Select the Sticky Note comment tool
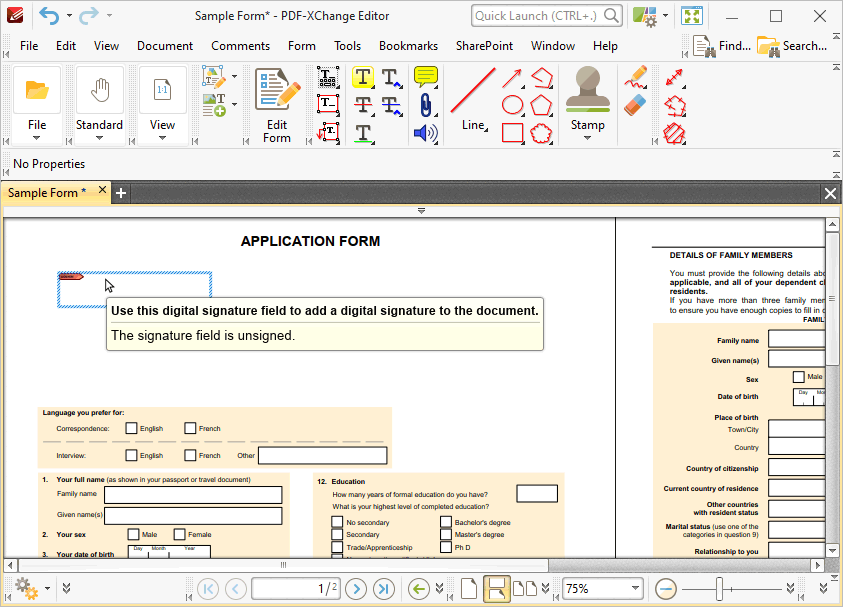The image size is (843, 607). tap(426, 77)
